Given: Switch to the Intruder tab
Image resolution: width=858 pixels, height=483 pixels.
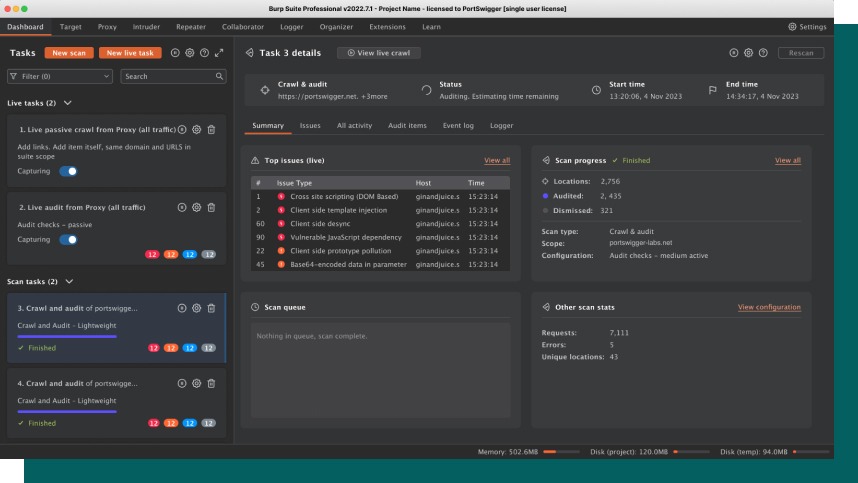Looking at the screenshot, I should (147, 26).
